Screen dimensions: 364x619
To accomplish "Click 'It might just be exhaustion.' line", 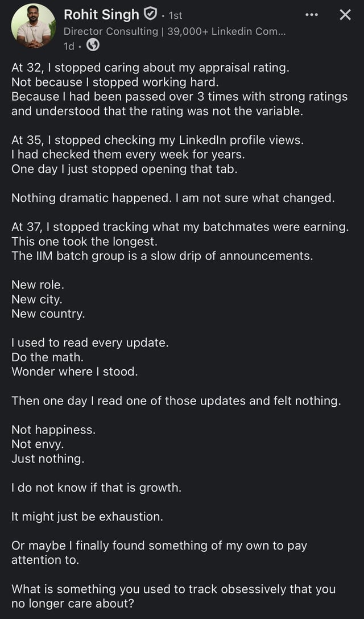I will pyautogui.click(x=87, y=517).
